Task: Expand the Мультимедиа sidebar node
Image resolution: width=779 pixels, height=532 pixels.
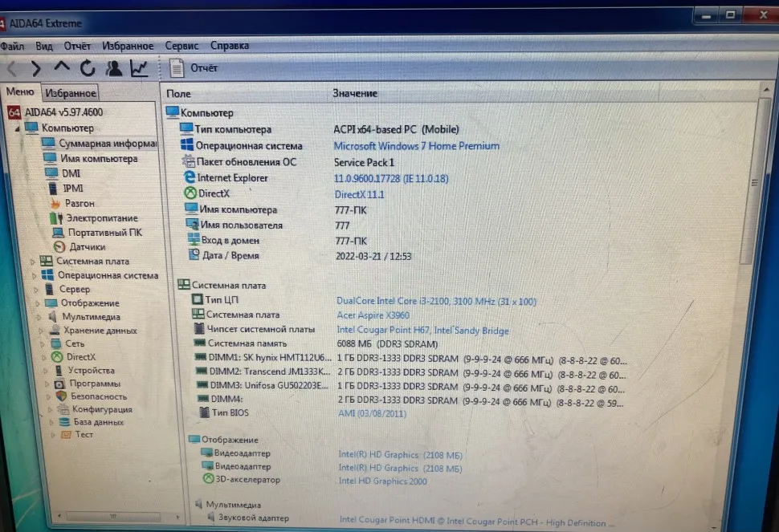Action: coord(39,317)
